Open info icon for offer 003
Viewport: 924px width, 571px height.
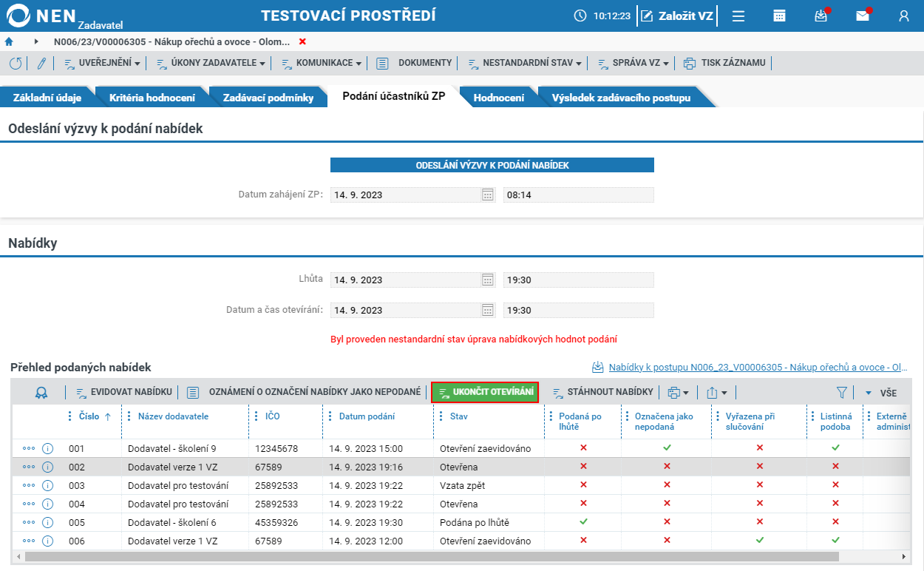(48, 485)
